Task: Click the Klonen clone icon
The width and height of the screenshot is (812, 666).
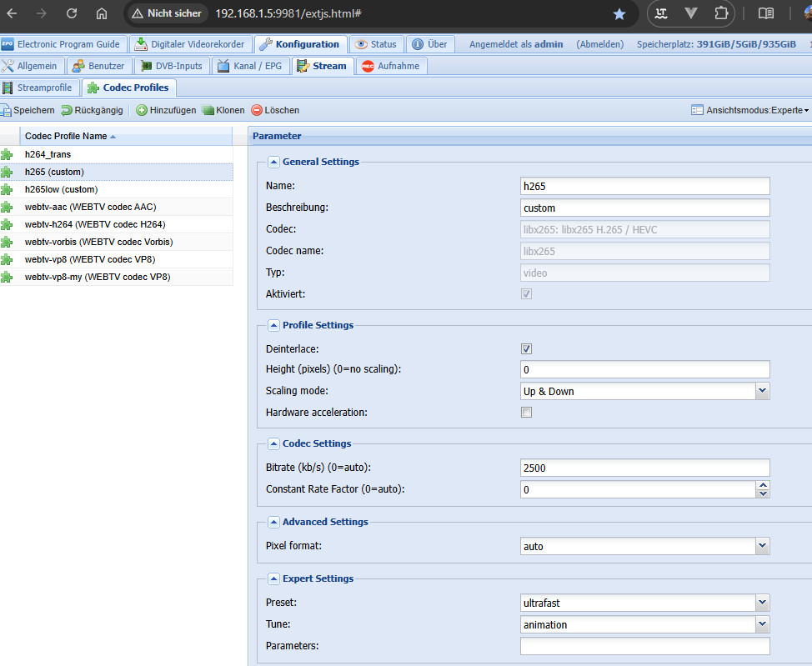Action: (x=208, y=110)
